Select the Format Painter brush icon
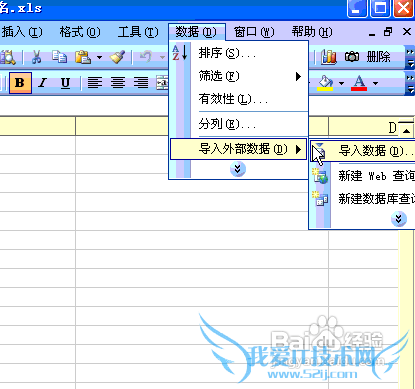Viewport: 415px width, 389px height. [118, 57]
